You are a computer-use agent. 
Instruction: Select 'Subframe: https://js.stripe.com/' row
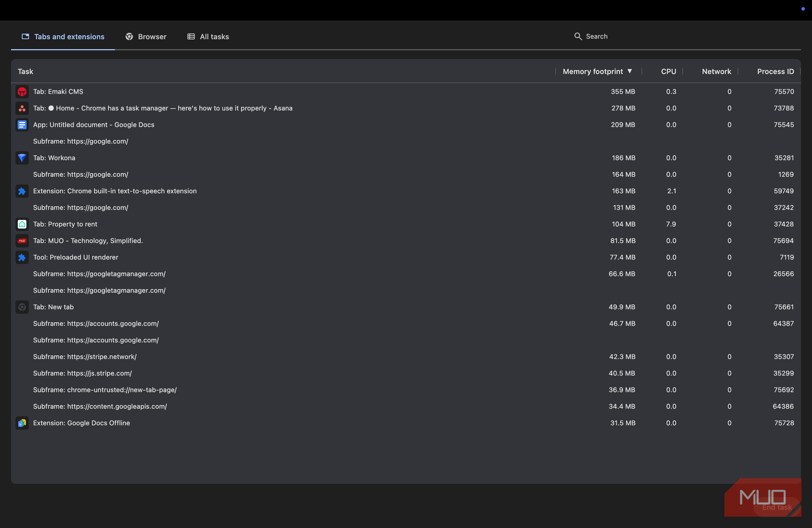(x=406, y=373)
